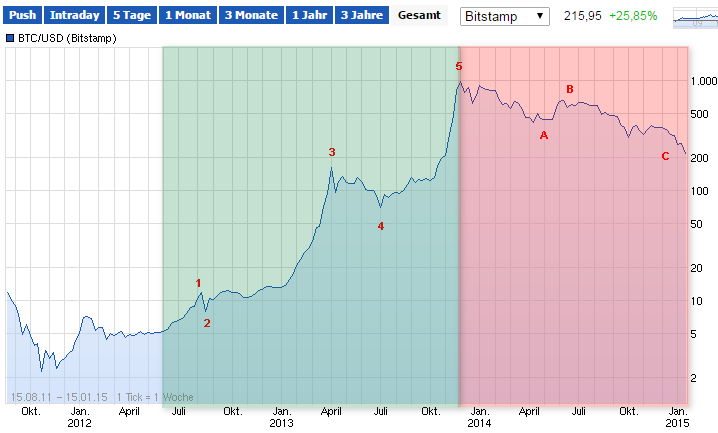Click the BTC/USD (Bitstamp) legend color square

click(10, 38)
